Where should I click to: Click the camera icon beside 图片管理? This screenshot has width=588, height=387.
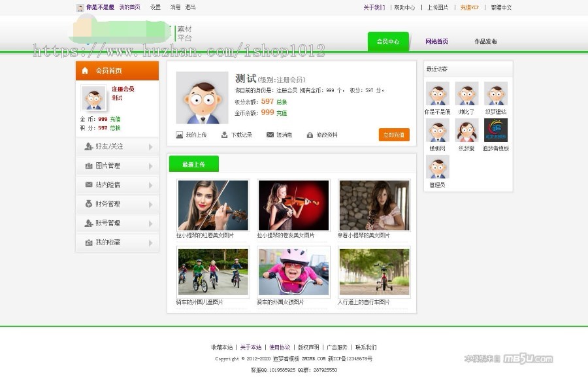[89, 165]
